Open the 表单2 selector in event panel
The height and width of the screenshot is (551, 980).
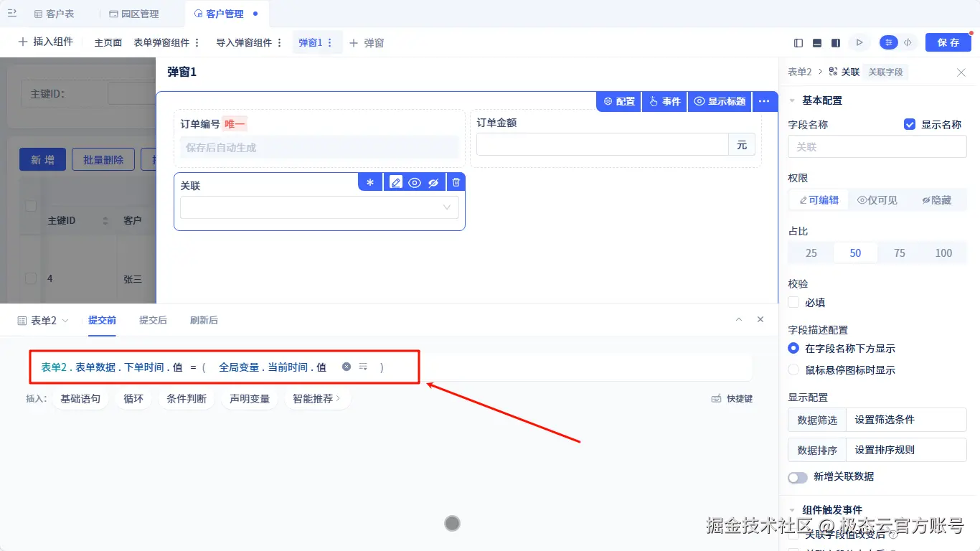[x=43, y=321]
